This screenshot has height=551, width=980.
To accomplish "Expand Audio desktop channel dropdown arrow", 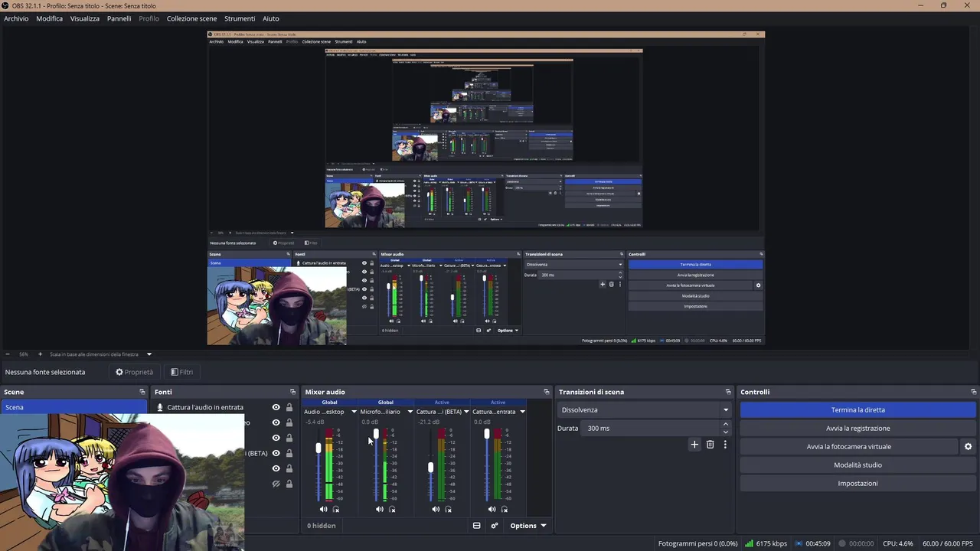I will [x=354, y=412].
